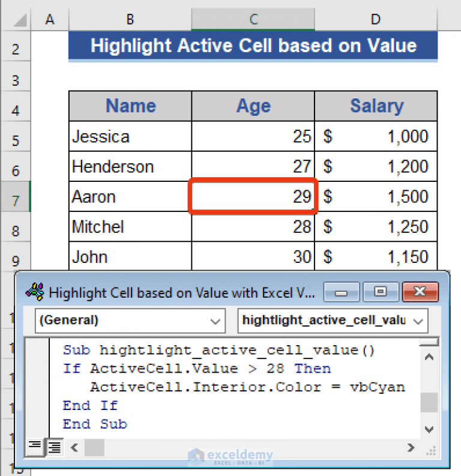Switch to Full Module View in code window

(55, 447)
